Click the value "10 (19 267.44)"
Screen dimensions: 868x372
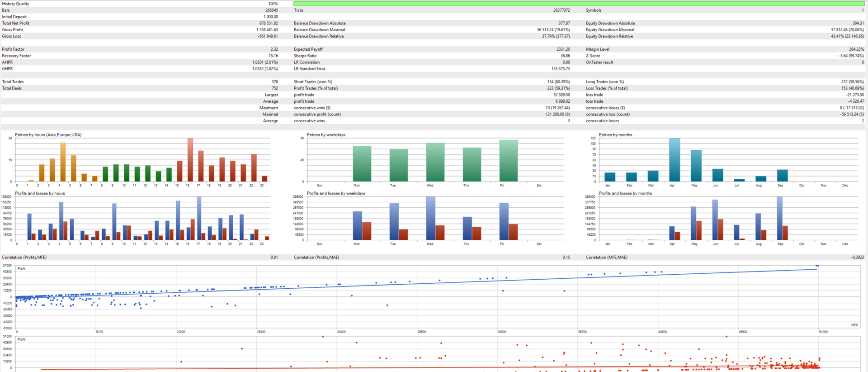click(557, 108)
